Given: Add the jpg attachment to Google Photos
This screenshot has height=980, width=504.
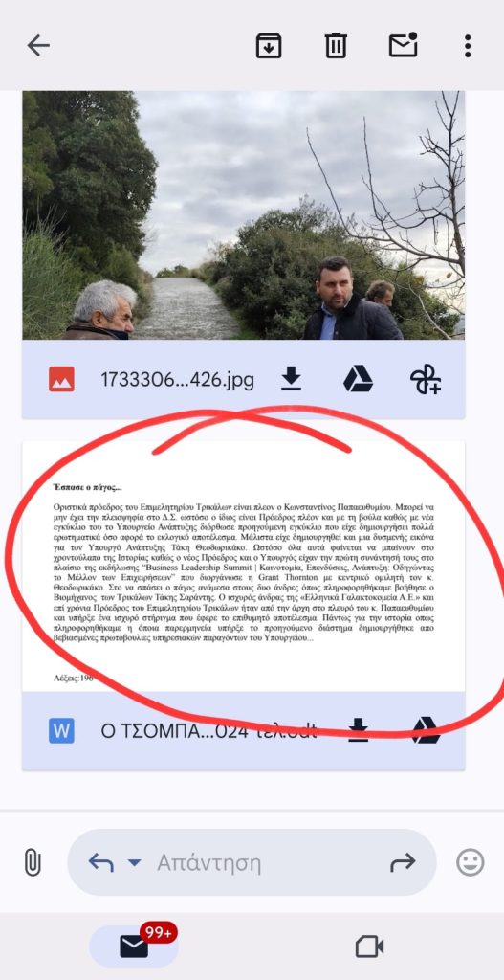Looking at the screenshot, I should (x=426, y=379).
